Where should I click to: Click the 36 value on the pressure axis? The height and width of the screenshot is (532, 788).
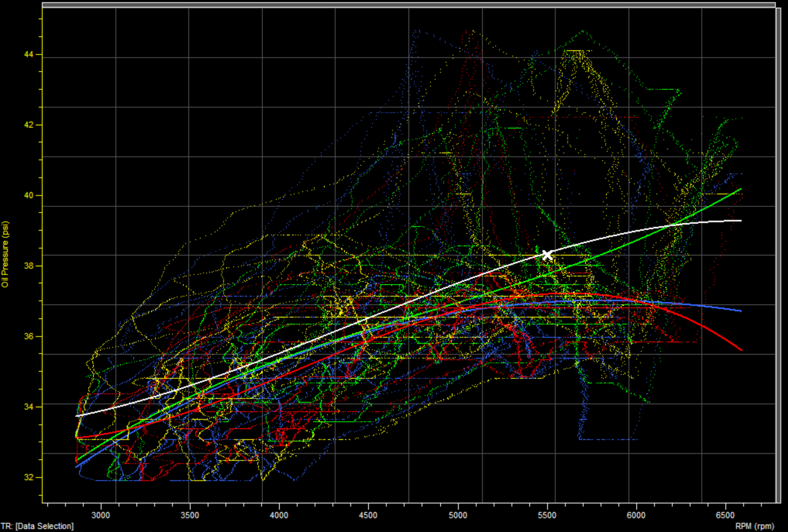coord(29,336)
